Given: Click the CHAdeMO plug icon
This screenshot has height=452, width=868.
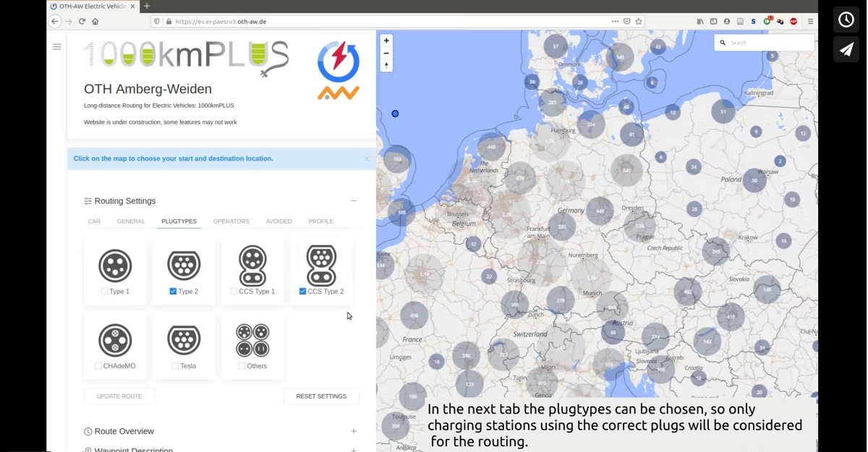Looking at the screenshot, I should 115,339.
